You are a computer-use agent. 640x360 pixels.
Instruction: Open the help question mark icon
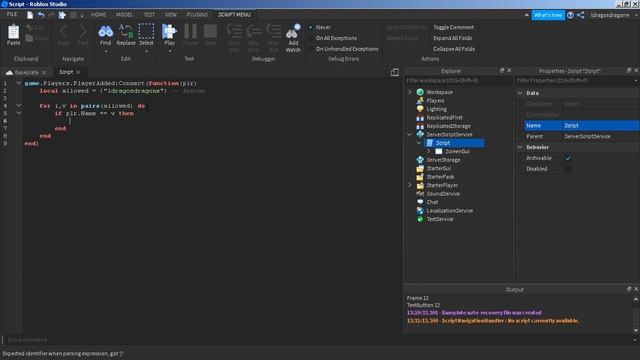[x=570, y=15]
